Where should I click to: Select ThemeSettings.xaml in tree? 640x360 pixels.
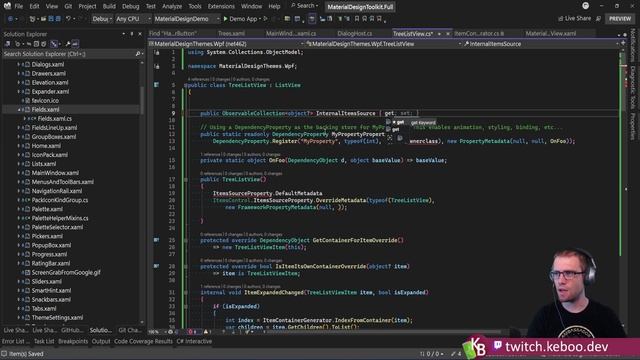pyautogui.click(x=57, y=318)
